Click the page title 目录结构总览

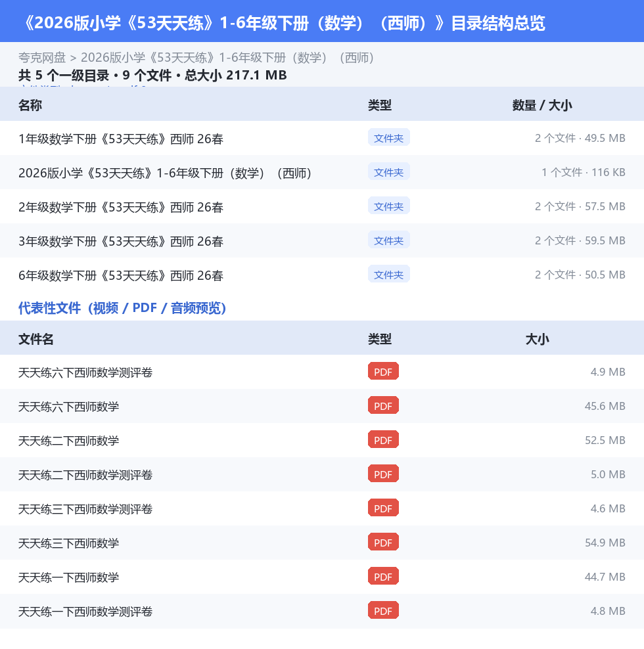click(x=498, y=23)
